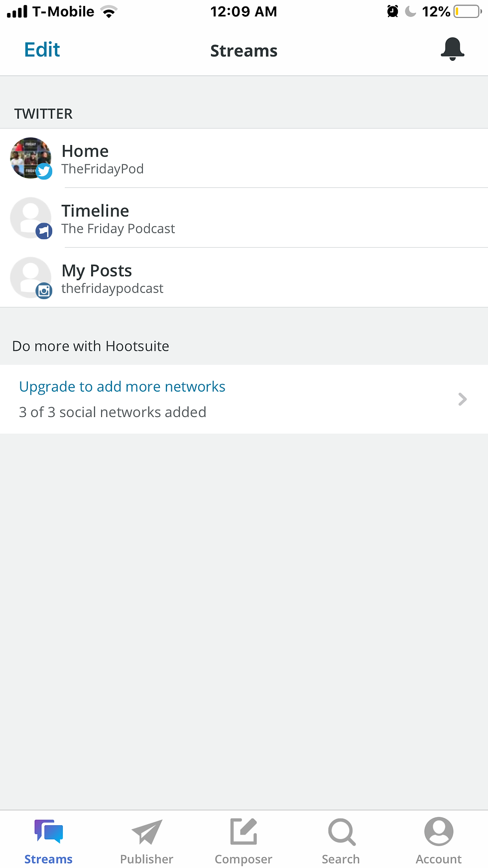Tap the Facebook page badge on Timeline avatar
The width and height of the screenshot is (488, 868).
point(44,231)
